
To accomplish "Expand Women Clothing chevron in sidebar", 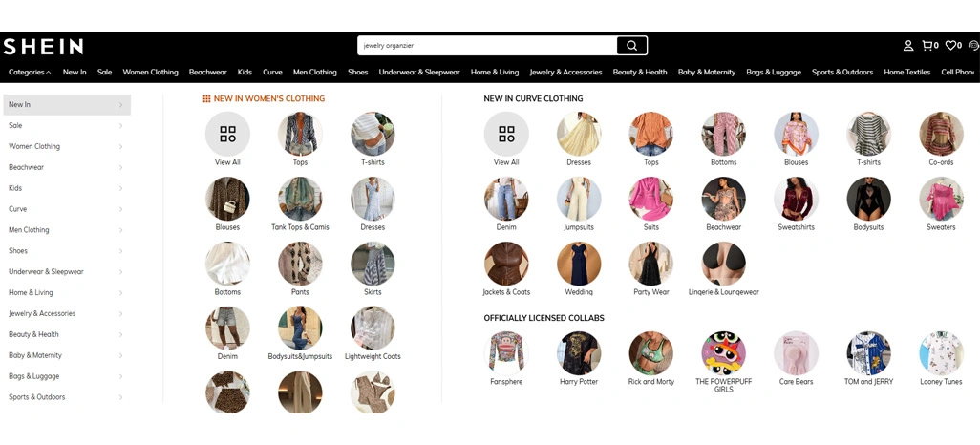I will click(x=120, y=147).
